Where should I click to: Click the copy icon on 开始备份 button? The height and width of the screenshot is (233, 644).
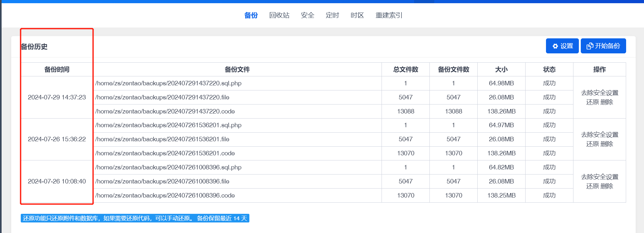(590, 46)
